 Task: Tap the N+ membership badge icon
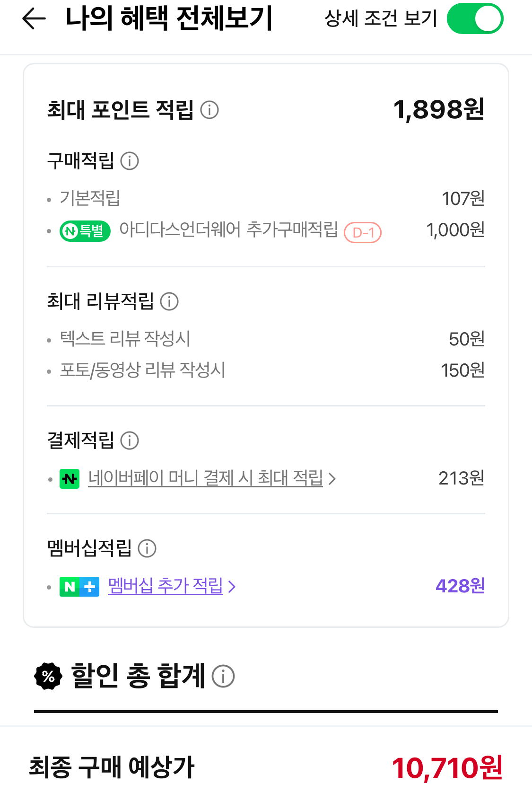tap(79, 587)
